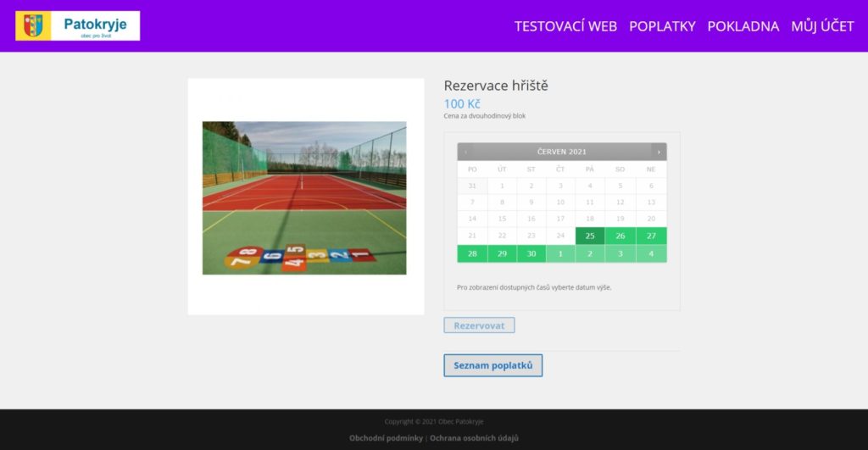
Task: Open the Testovací web menu item
Action: click(x=565, y=26)
